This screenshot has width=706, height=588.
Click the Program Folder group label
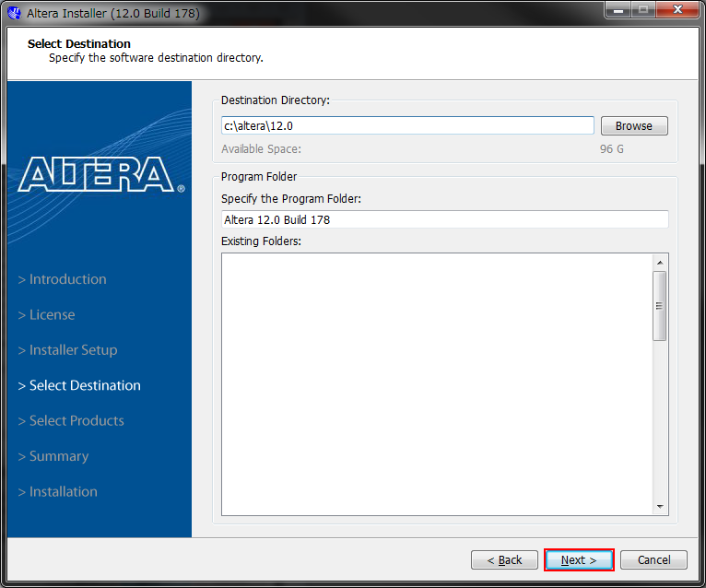click(259, 176)
